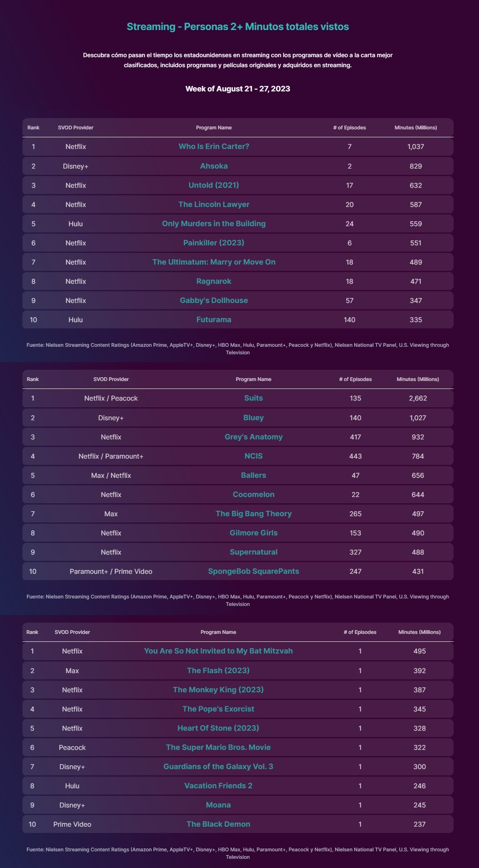This screenshot has height=868, width=479.
Task: Click the Ahsoka program link
Action: 214,166
